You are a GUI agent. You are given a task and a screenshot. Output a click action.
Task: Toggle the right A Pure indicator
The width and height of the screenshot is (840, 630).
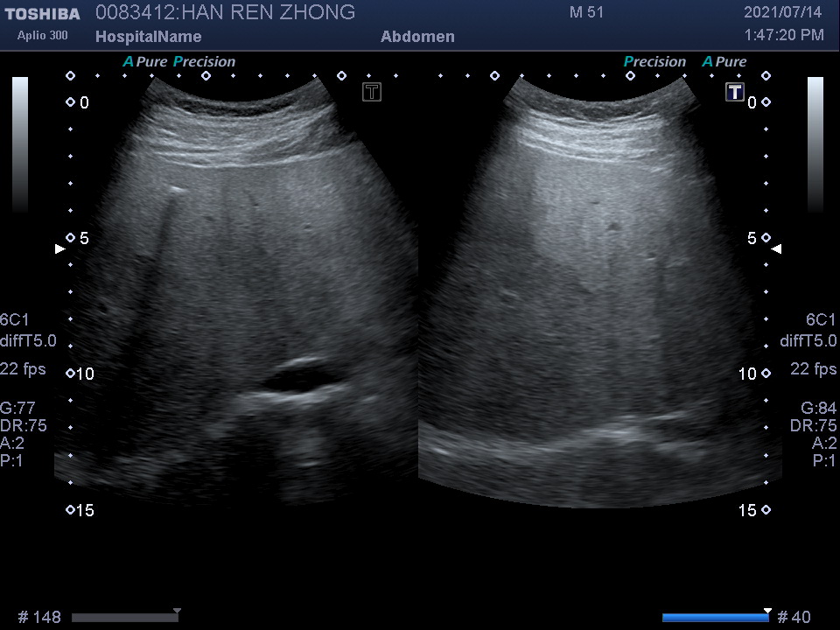(x=724, y=62)
